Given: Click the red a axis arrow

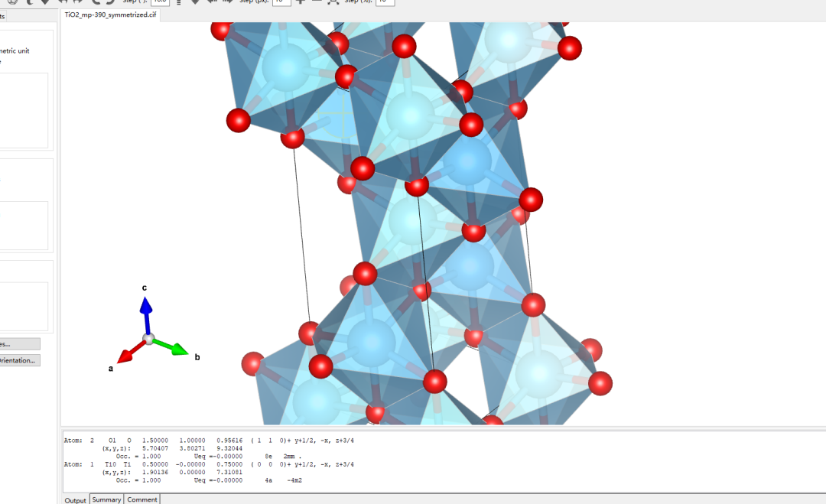Looking at the screenshot, I should click(127, 353).
